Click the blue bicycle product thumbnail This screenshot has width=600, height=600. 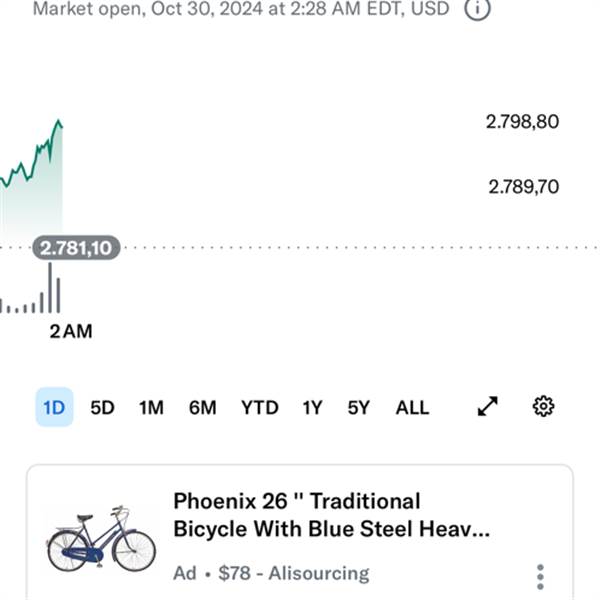pos(101,539)
